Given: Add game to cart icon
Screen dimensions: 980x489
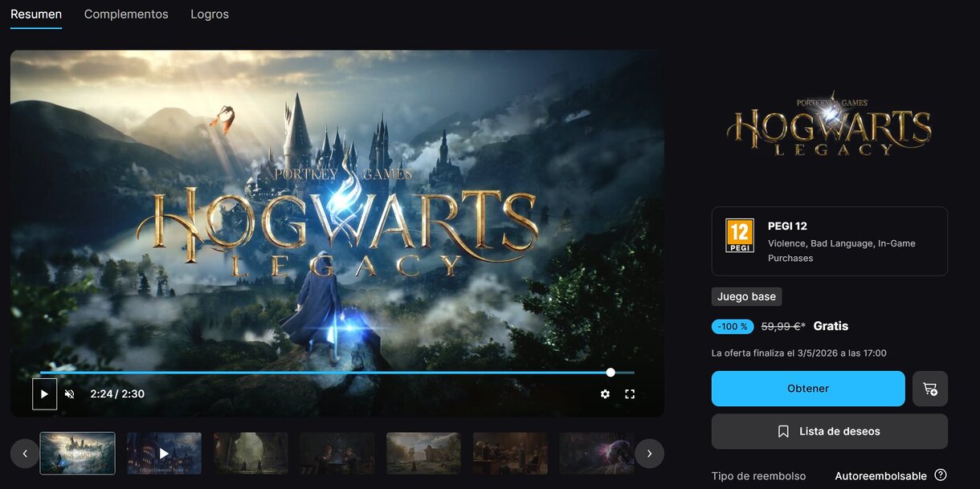Looking at the screenshot, I should [x=930, y=389].
